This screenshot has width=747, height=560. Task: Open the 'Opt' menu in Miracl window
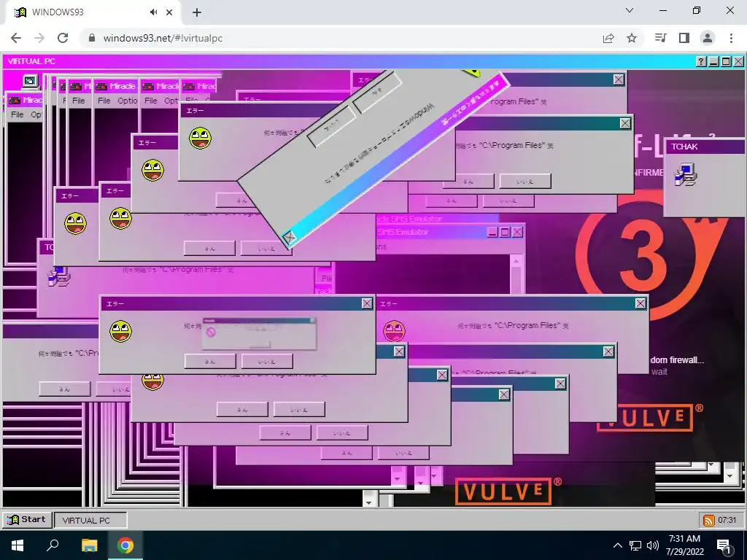(x=171, y=101)
